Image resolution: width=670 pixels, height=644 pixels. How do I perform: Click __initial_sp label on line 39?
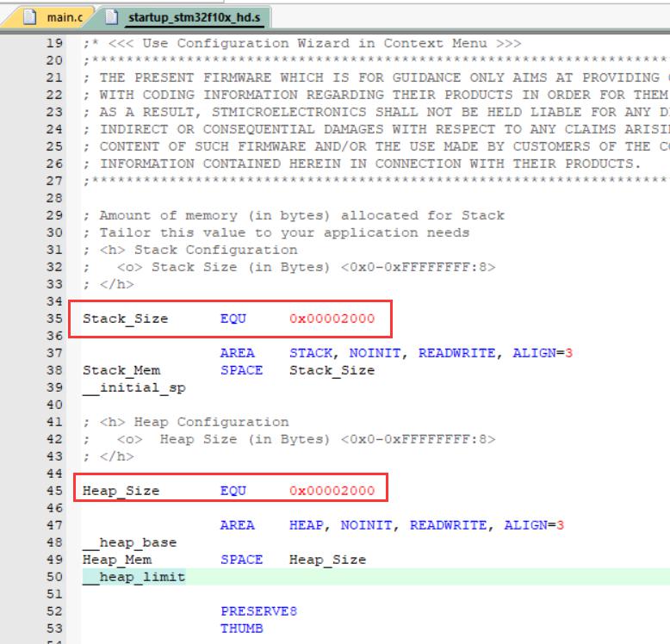(134, 387)
